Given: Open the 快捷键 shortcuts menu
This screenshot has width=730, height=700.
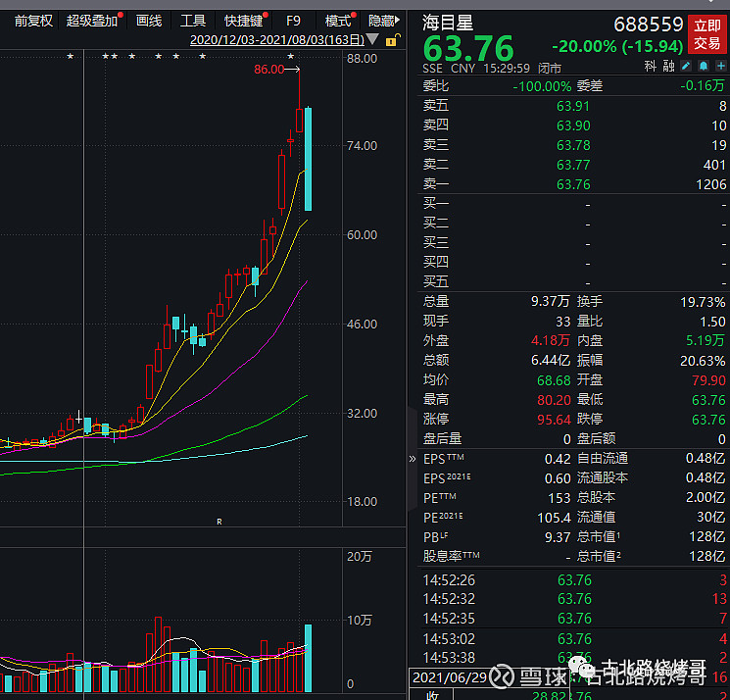Looking at the screenshot, I should tap(243, 21).
